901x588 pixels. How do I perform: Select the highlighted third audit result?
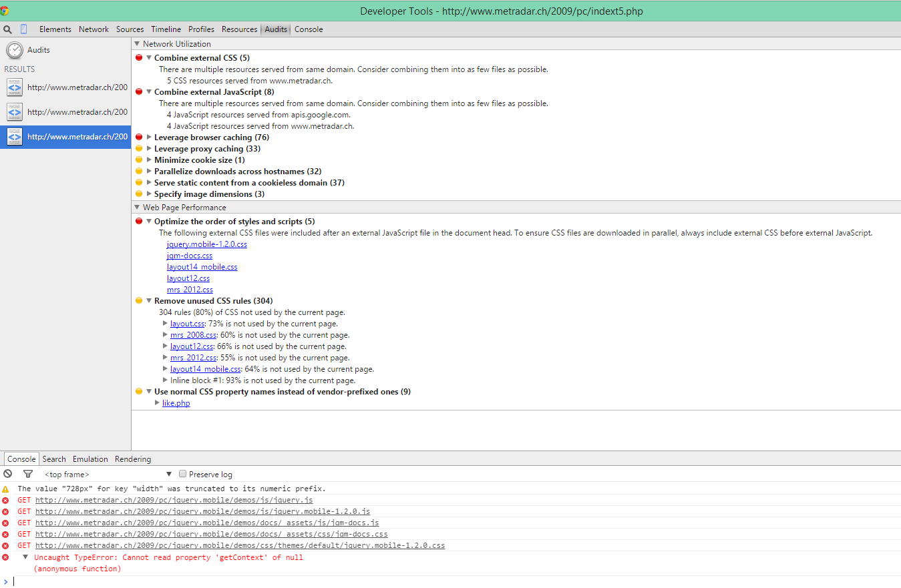[65, 137]
